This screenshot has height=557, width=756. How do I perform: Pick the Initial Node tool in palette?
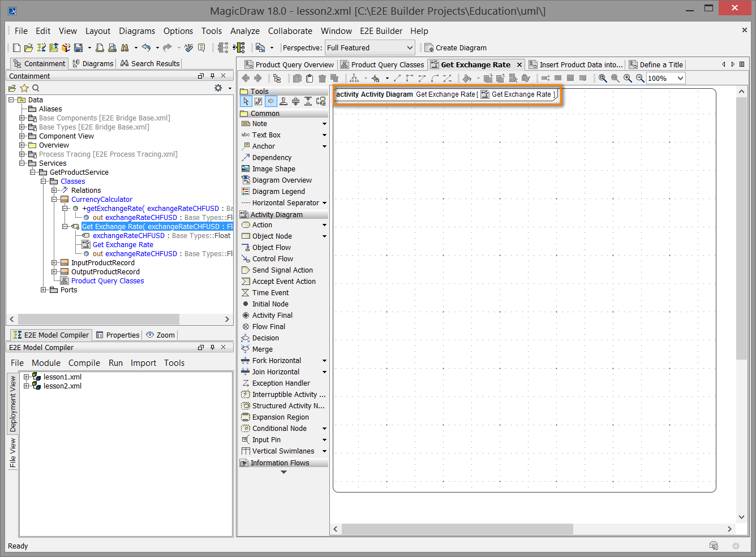tap(270, 304)
